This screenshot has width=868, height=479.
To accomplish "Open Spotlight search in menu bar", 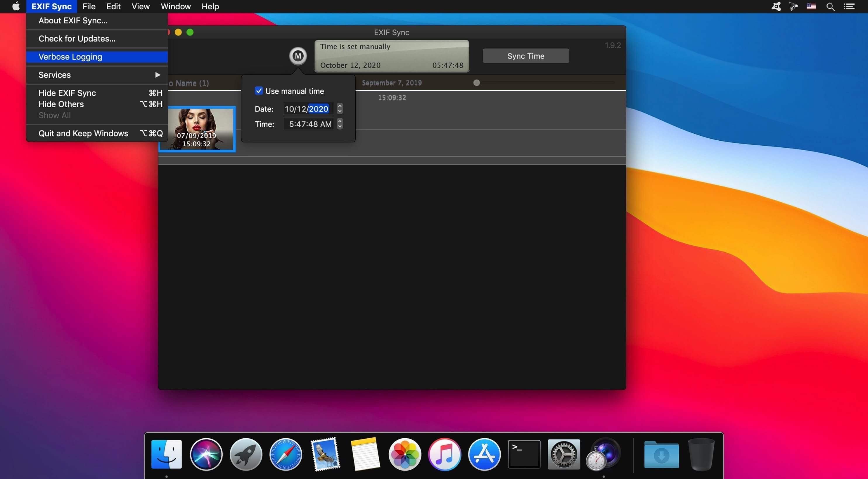I will click(830, 6).
